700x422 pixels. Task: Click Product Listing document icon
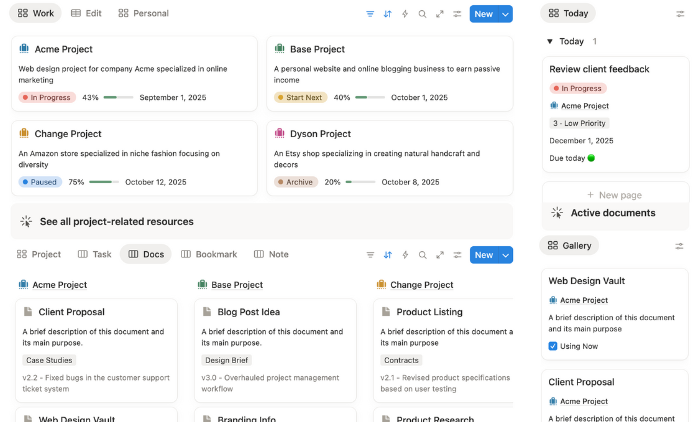[x=386, y=311]
